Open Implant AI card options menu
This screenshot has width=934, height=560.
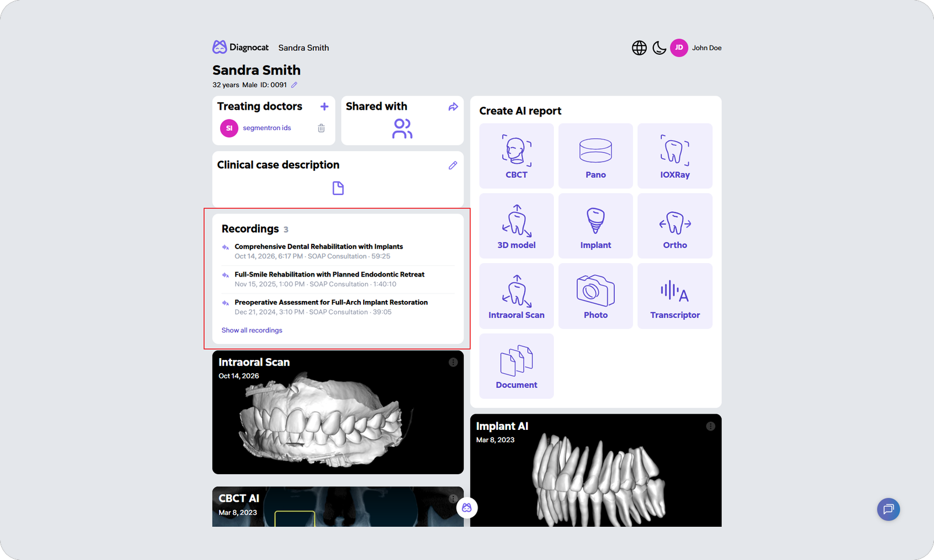click(x=710, y=426)
